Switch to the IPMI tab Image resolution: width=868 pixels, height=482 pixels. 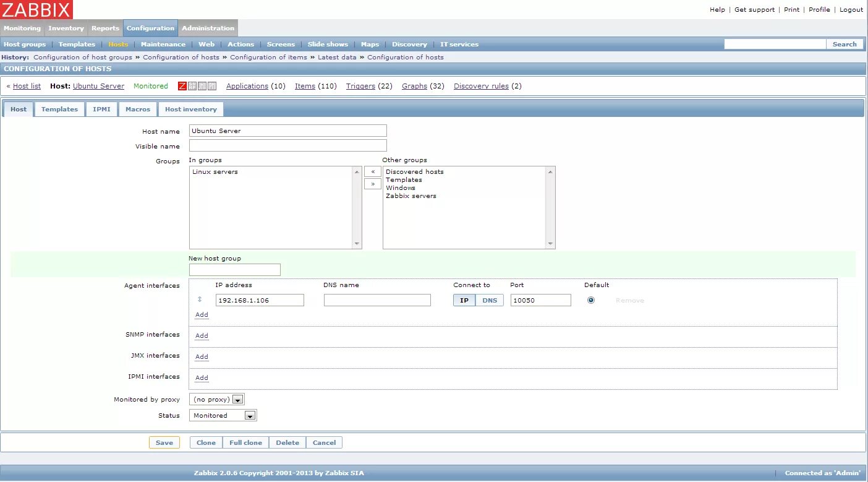101,110
